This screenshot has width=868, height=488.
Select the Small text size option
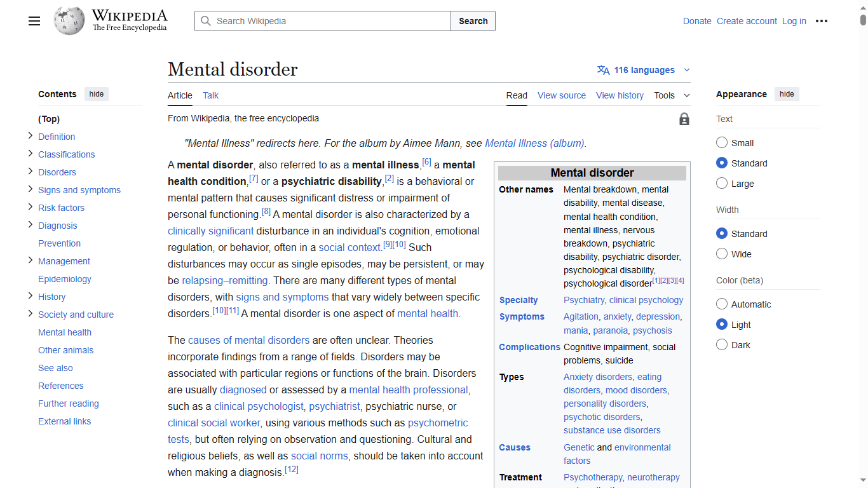722,143
